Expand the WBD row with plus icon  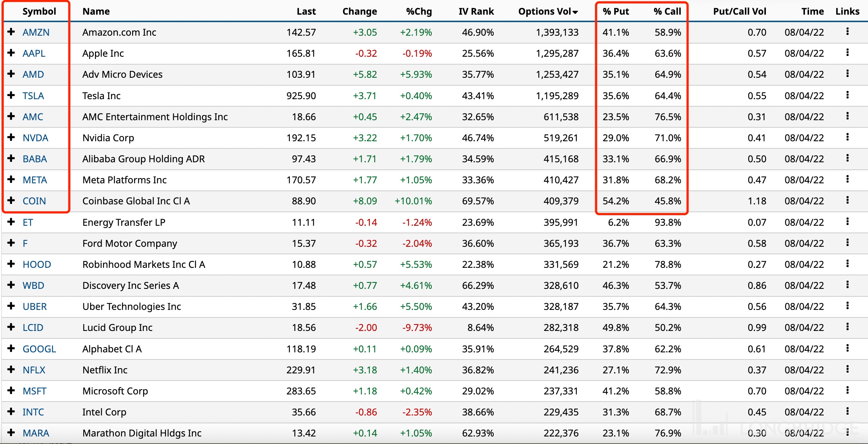tap(11, 285)
